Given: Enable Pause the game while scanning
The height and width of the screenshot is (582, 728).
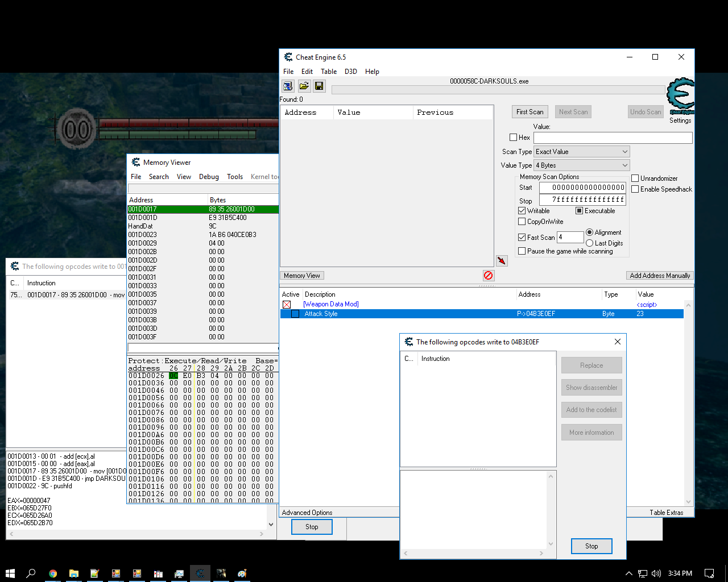Looking at the screenshot, I should coord(522,251).
